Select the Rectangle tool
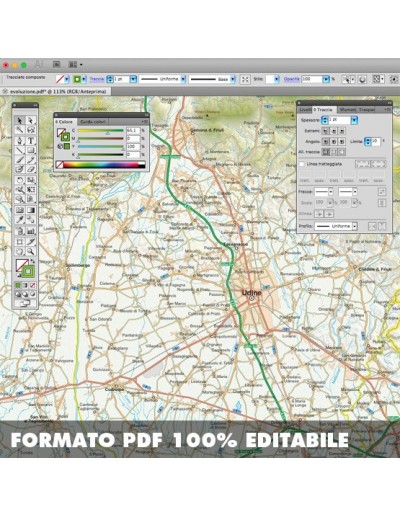Viewport: 400px width, 517px height. pyautogui.click(x=31, y=150)
